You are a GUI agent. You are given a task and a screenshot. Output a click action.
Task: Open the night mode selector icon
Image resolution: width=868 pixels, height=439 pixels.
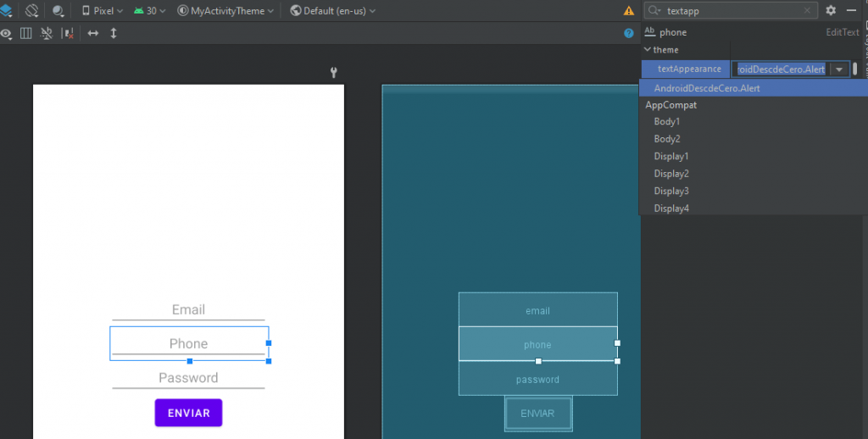coord(58,10)
